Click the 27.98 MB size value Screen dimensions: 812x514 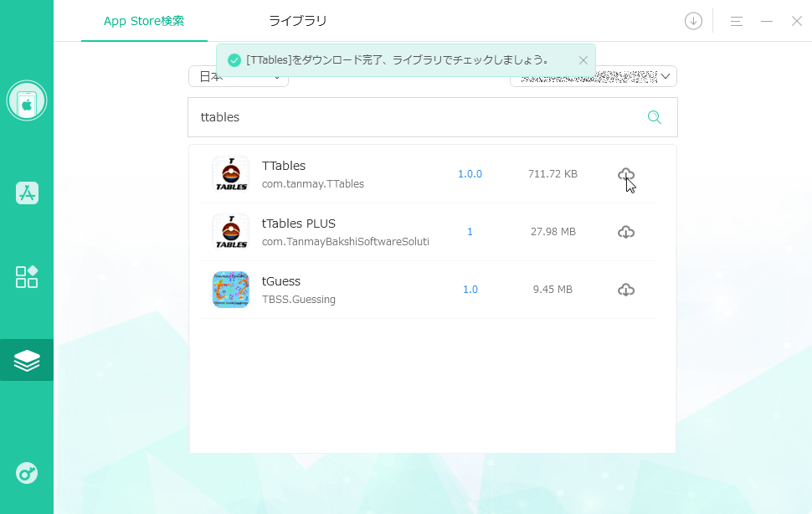coord(553,232)
